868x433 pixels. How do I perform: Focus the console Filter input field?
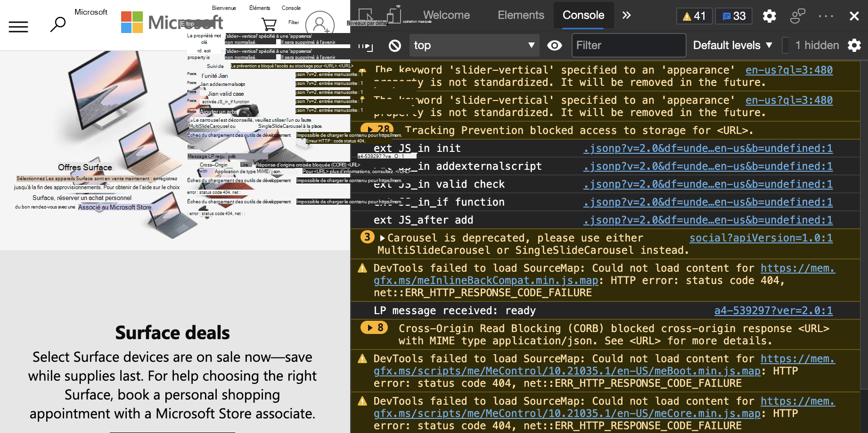(x=629, y=45)
